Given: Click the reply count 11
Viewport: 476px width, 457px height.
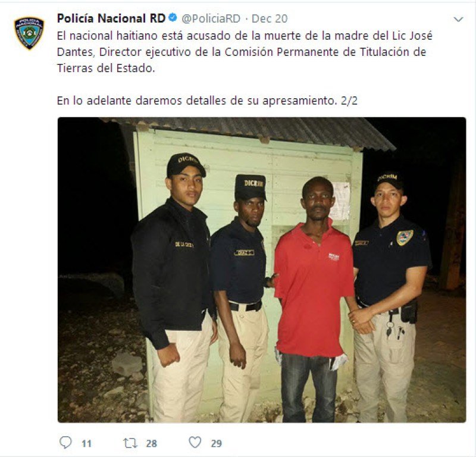Looking at the screenshot, I should point(86,444).
